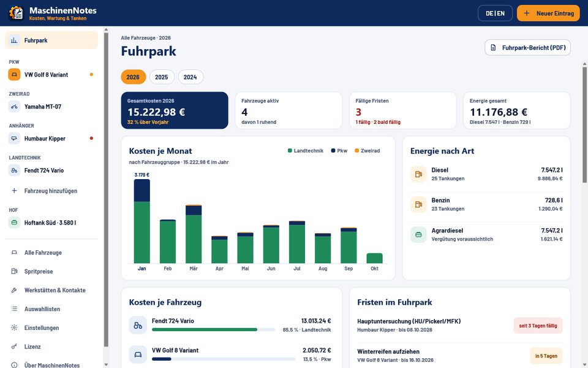The width and height of the screenshot is (588, 368).
Task: Click the Spritpreise fuel pump icon
Action: coord(14,271)
